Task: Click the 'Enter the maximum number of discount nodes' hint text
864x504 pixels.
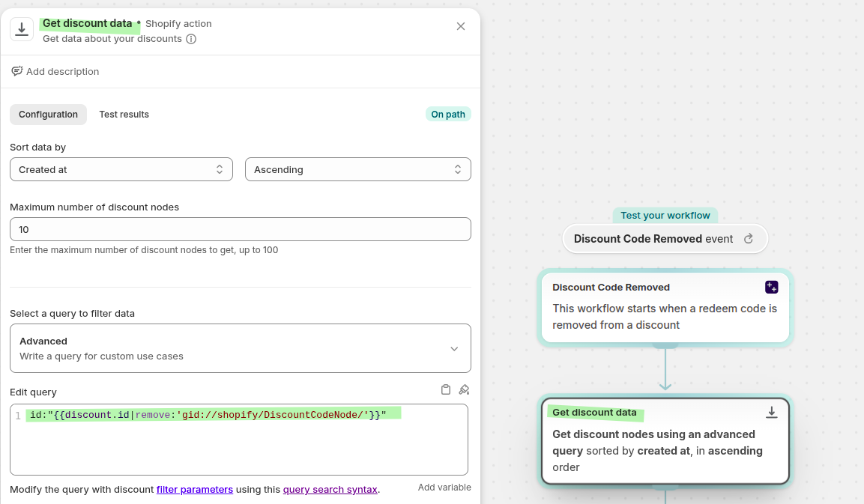Action: click(x=144, y=250)
